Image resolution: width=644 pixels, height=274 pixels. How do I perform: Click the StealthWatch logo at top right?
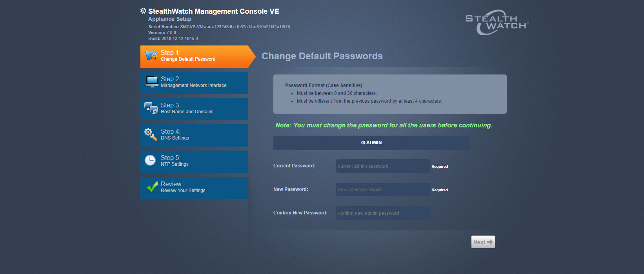pos(496,23)
